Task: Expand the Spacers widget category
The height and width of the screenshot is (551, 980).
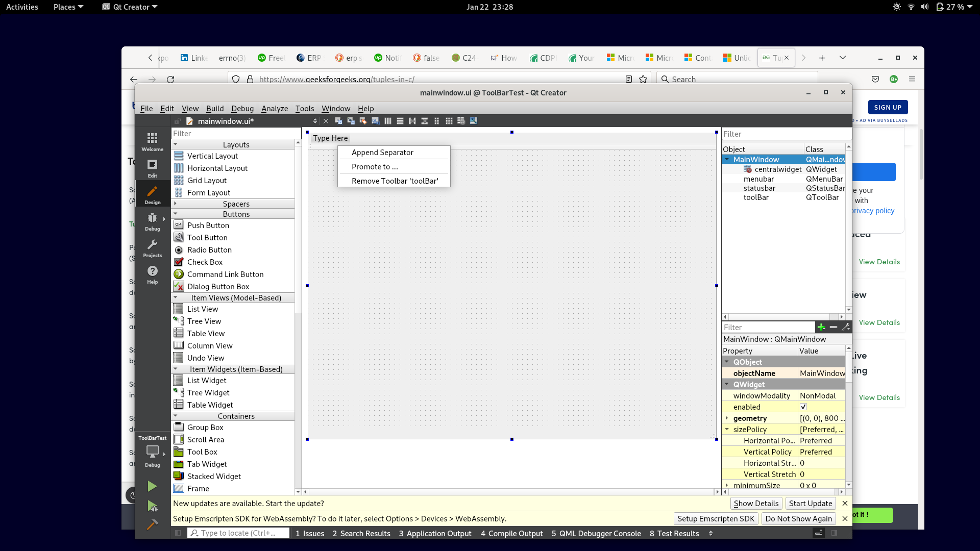Action: [176, 204]
